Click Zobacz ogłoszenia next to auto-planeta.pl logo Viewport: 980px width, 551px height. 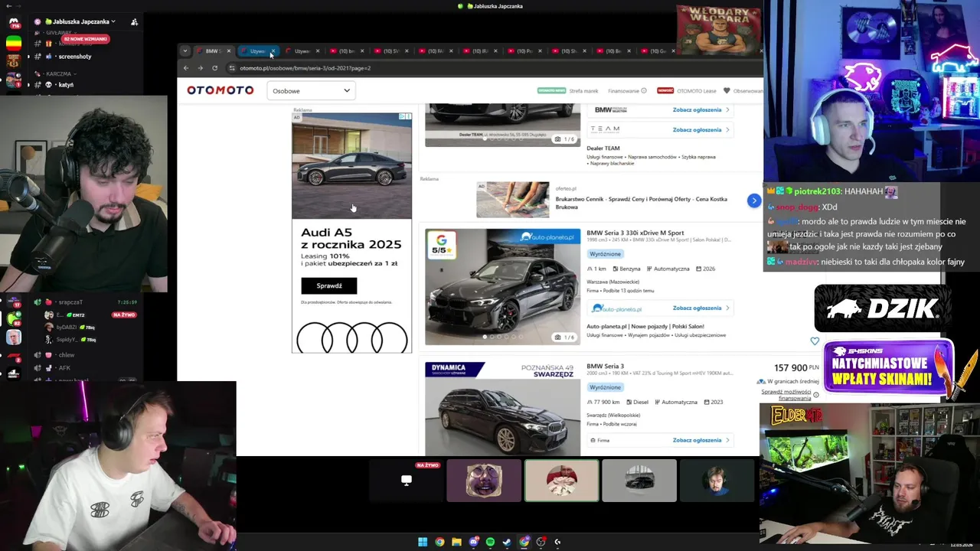(x=701, y=308)
